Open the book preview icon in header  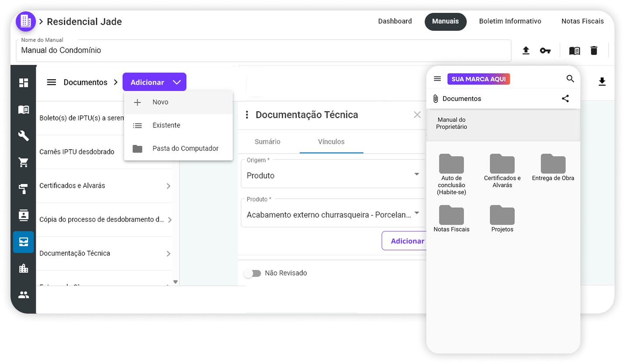574,51
